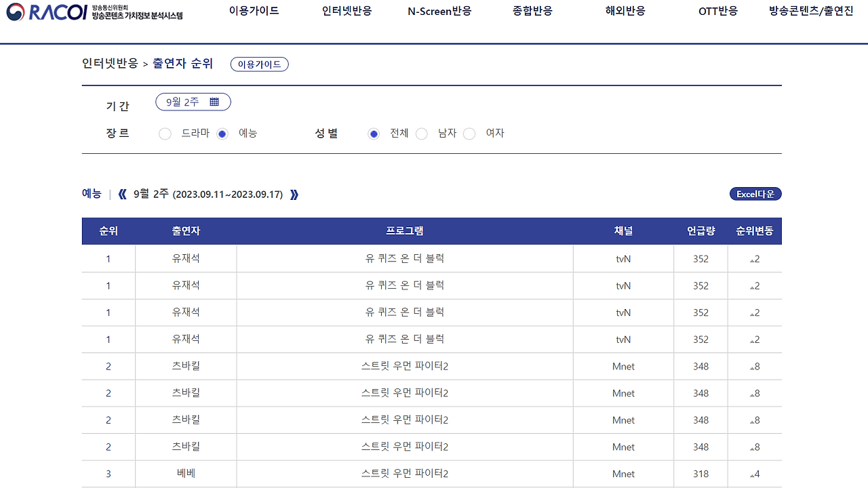868x488 pixels.
Task: Select the 여자 gender option
Action: 469,134
